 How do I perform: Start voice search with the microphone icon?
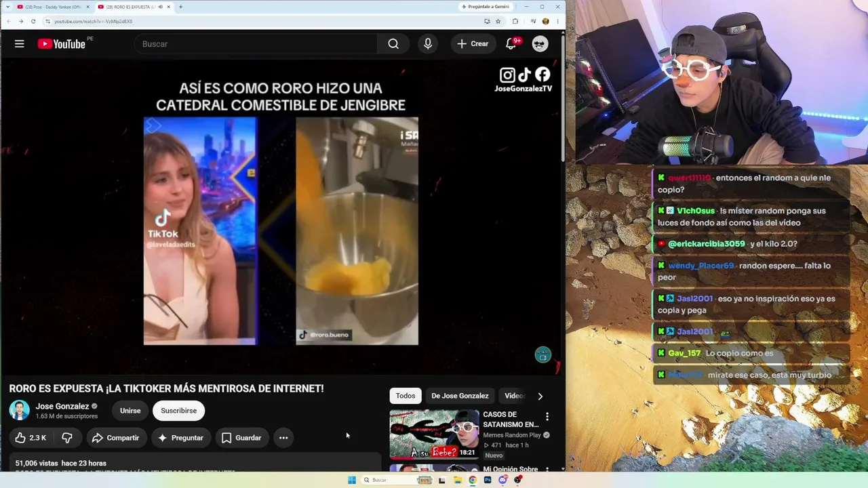[428, 44]
